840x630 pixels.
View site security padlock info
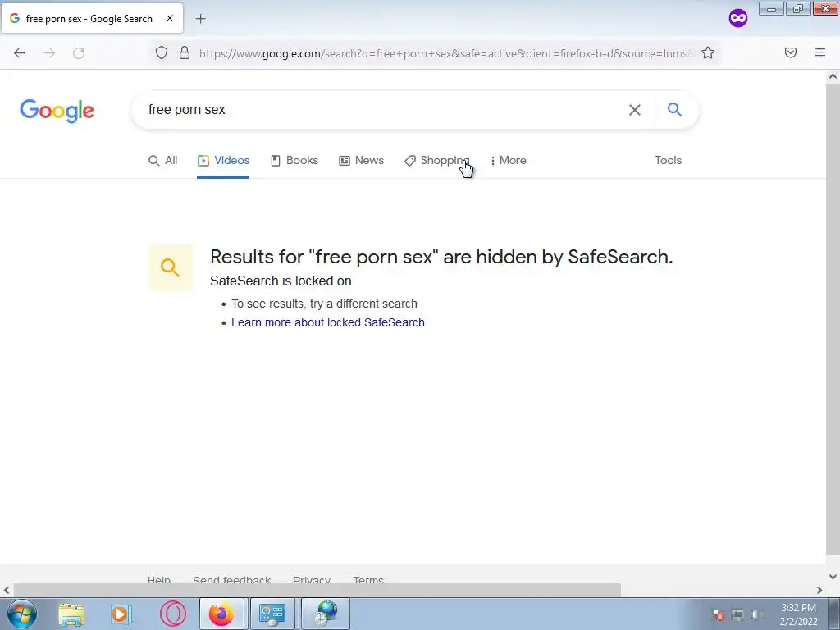185,52
